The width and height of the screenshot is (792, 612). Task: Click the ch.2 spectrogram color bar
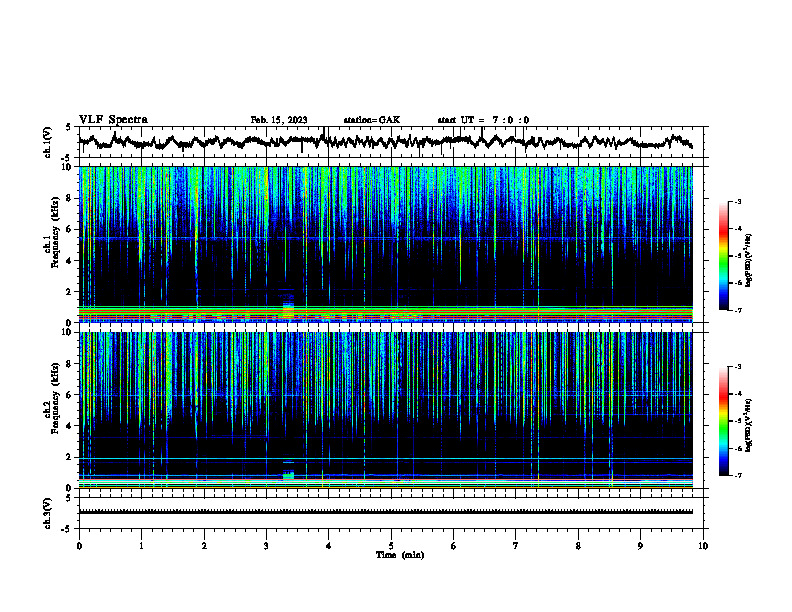[x=724, y=421]
